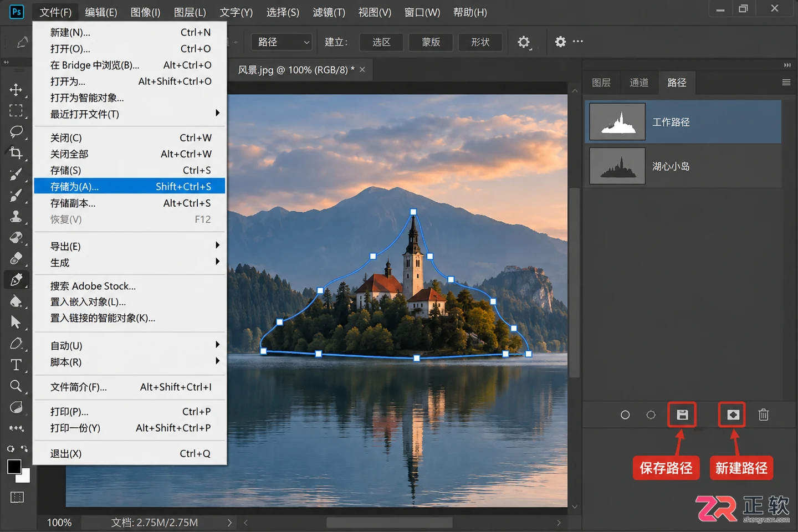Choose 存储为(A)... from File menu

tap(130, 186)
